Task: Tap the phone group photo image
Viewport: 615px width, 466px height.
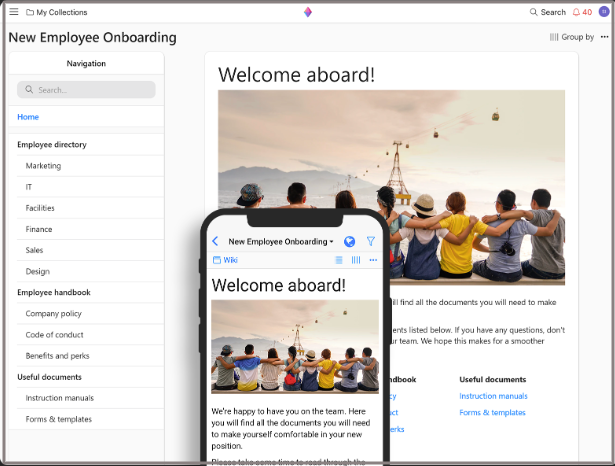Action: click(295, 347)
